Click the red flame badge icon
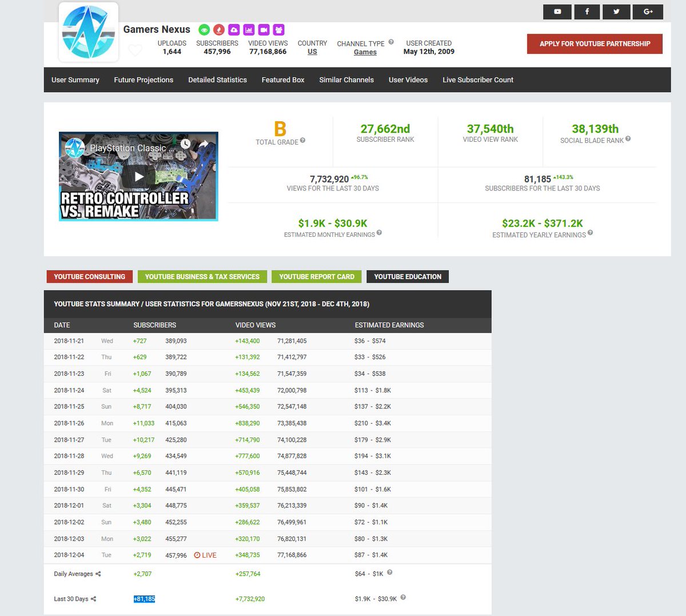 (x=219, y=30)
